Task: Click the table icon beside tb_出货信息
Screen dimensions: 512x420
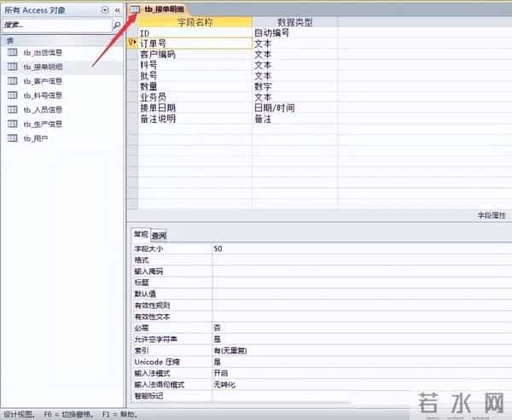Action: [13, 52]
